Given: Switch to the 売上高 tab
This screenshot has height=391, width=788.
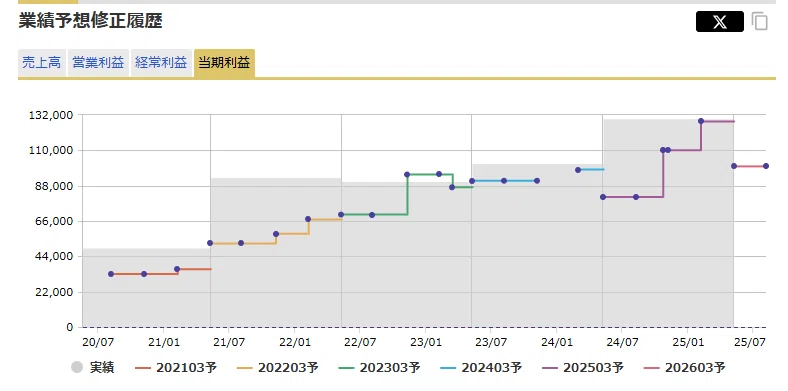Looking at the screenshot, I should coord(42,63).
